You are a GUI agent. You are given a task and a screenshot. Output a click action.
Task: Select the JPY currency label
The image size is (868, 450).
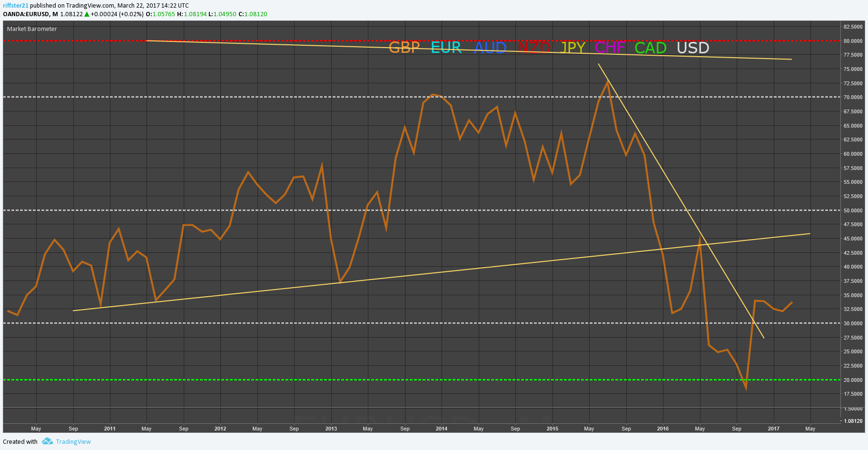[573, 48]
